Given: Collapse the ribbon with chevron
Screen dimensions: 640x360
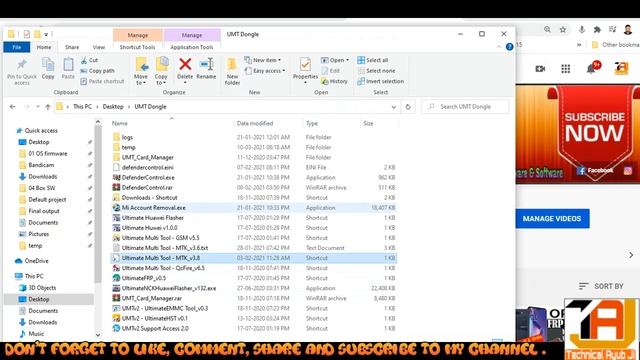Looking at the screenshot, I should point(499,47).
